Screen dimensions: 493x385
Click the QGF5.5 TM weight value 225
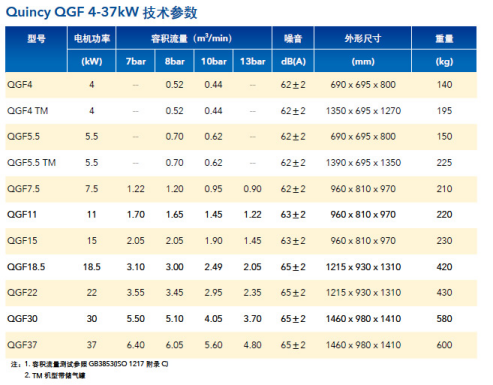click(x=444, y=163)
